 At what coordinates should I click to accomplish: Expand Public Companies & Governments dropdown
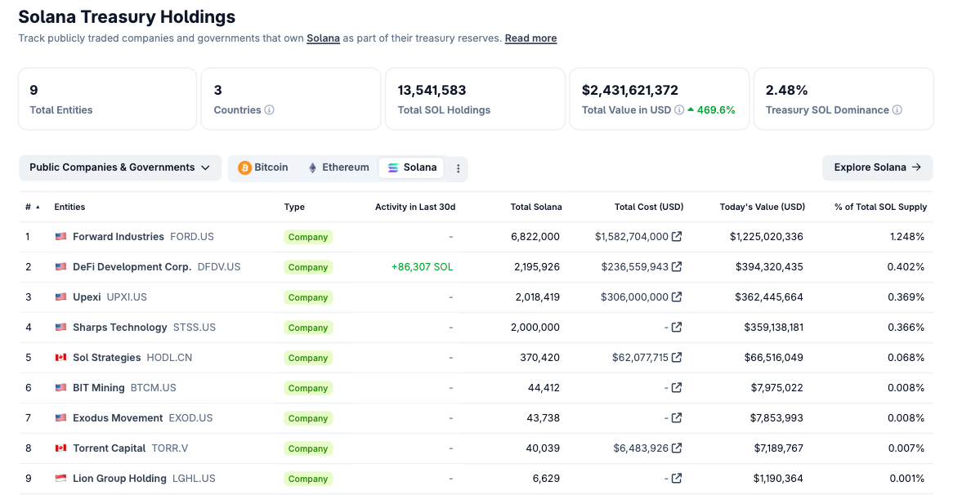120,167
